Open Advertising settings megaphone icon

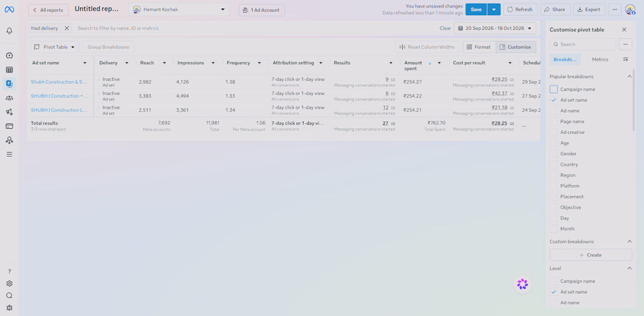point(9,112)
